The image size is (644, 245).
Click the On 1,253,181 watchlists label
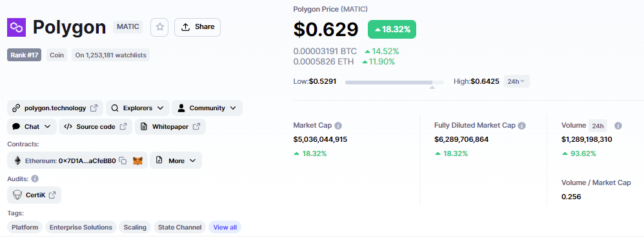click(111, 55)
